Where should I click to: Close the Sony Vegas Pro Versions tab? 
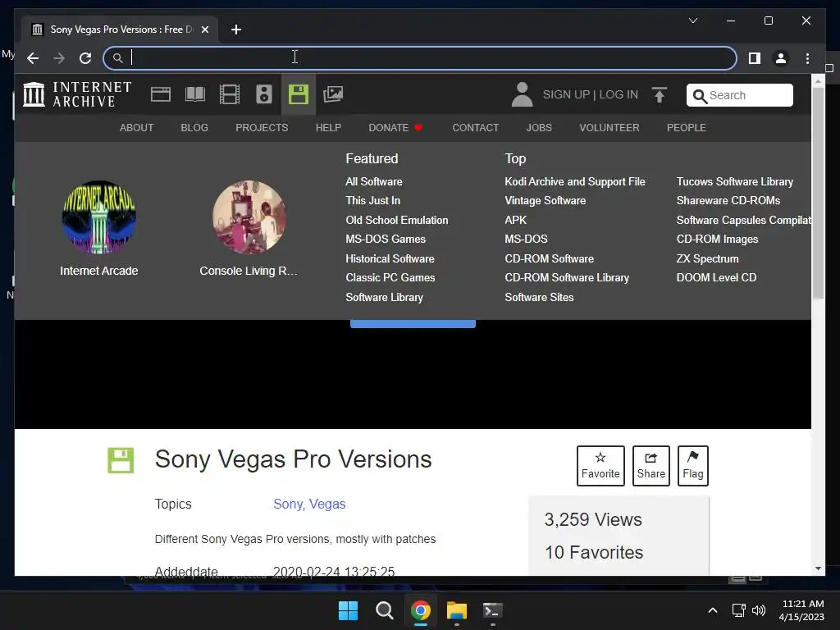204,30
